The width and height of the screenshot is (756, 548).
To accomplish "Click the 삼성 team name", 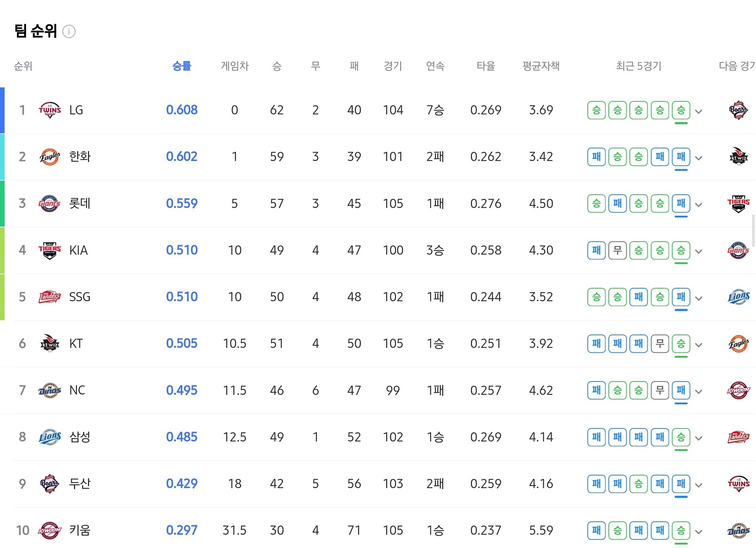I will pyautogui.click(x=80, y=437).
